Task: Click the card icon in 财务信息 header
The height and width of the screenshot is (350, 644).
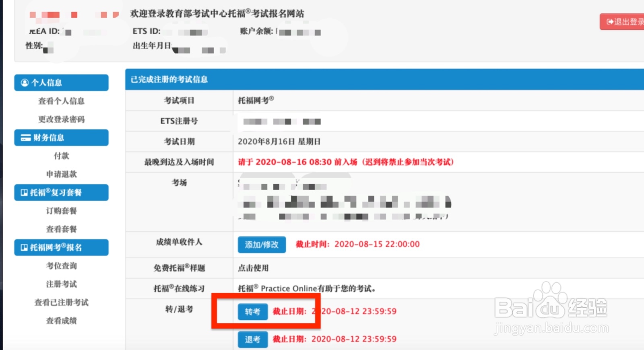Action: pyautogui.click(x=26, y=138)
